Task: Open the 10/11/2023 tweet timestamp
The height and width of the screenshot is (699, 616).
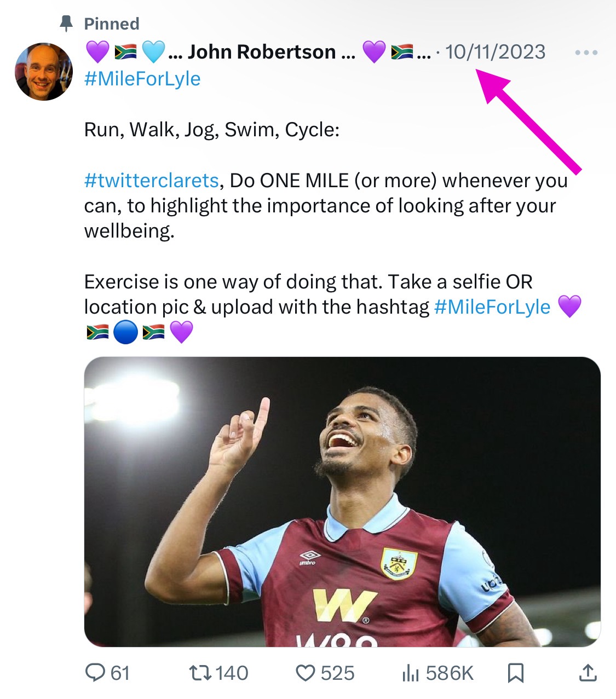Action: [495, 52]
